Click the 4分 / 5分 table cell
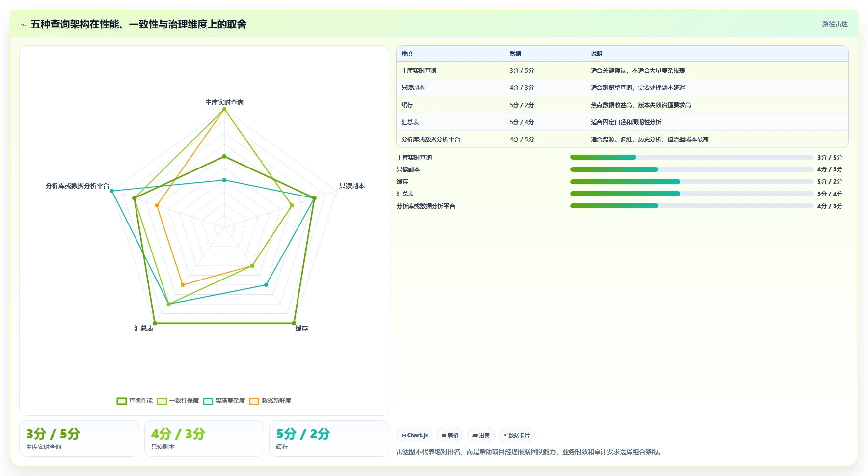Viewport: 868px width, 476px height. (x=521, y=140)
